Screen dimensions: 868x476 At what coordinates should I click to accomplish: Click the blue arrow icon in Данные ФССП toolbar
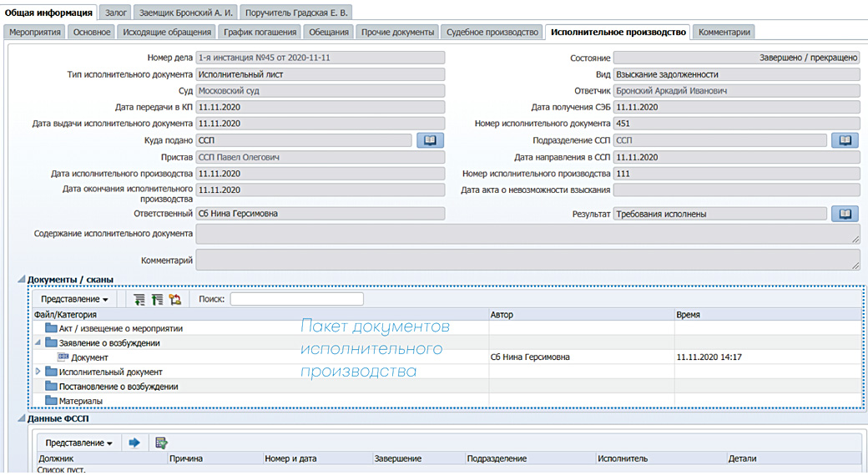[134, 443]
